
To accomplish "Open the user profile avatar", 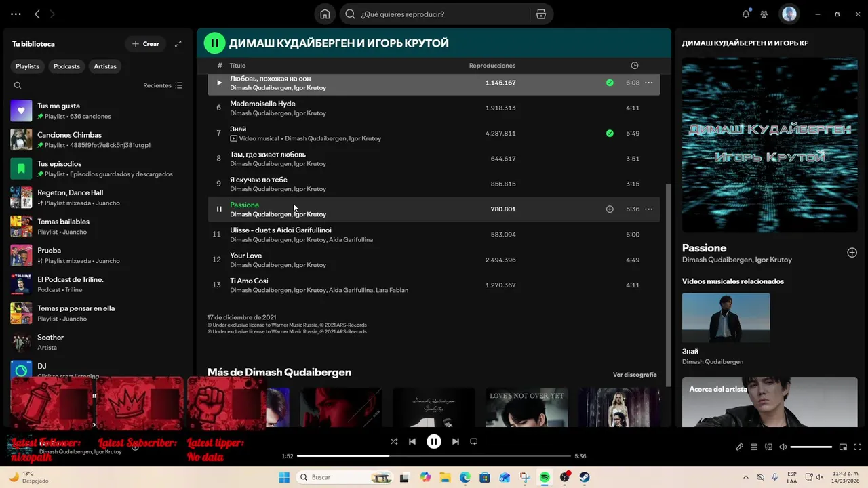I will pyautogui.click(x=789, y=14).
